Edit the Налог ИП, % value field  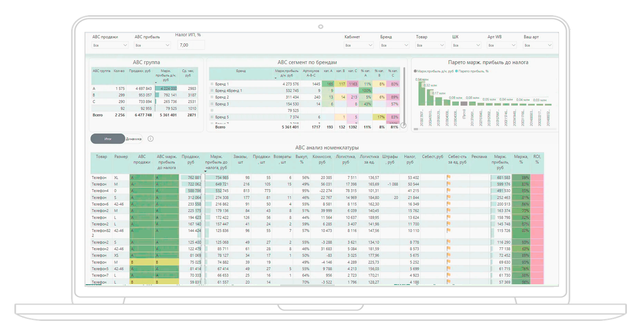[191, 45]
